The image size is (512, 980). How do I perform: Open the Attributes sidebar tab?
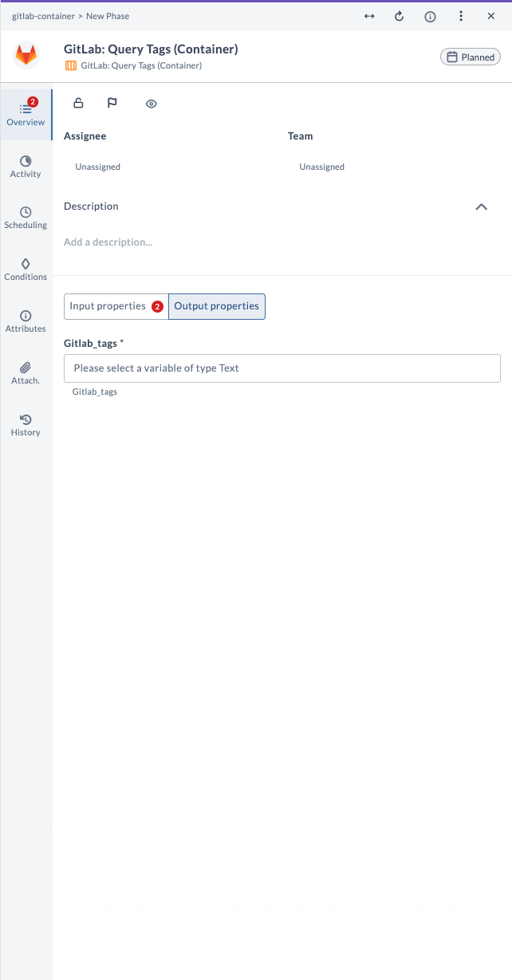tap(26, 321)
